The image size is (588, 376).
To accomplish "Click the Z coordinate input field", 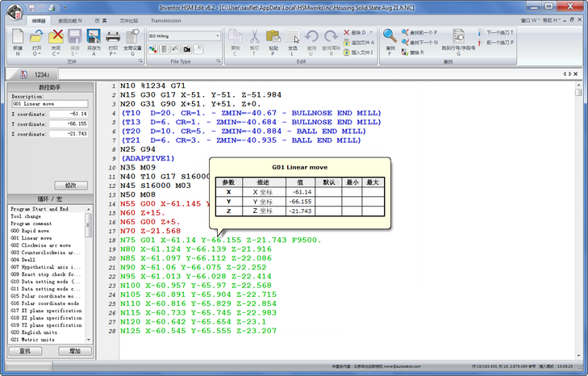I will click(x=69, y=134).
